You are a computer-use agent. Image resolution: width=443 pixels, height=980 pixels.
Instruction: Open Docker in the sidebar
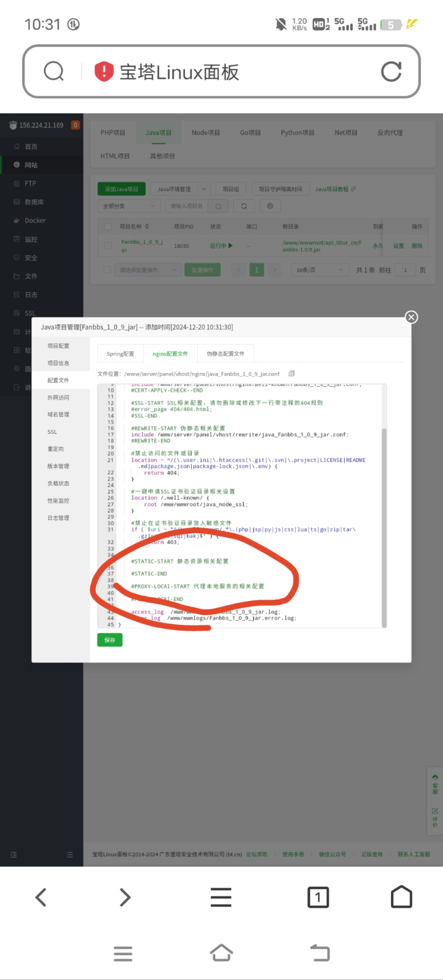tap(35, 220)
